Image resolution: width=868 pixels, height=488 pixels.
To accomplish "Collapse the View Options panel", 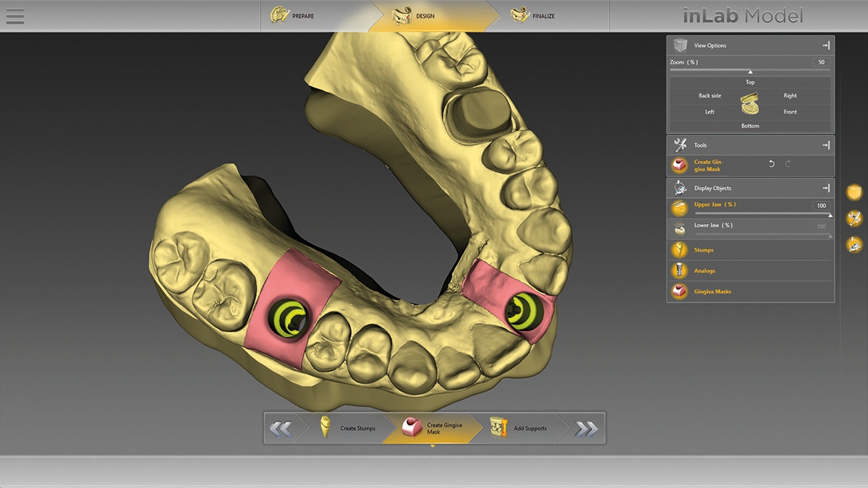I will pyautogui.click(x=825, y=46).
